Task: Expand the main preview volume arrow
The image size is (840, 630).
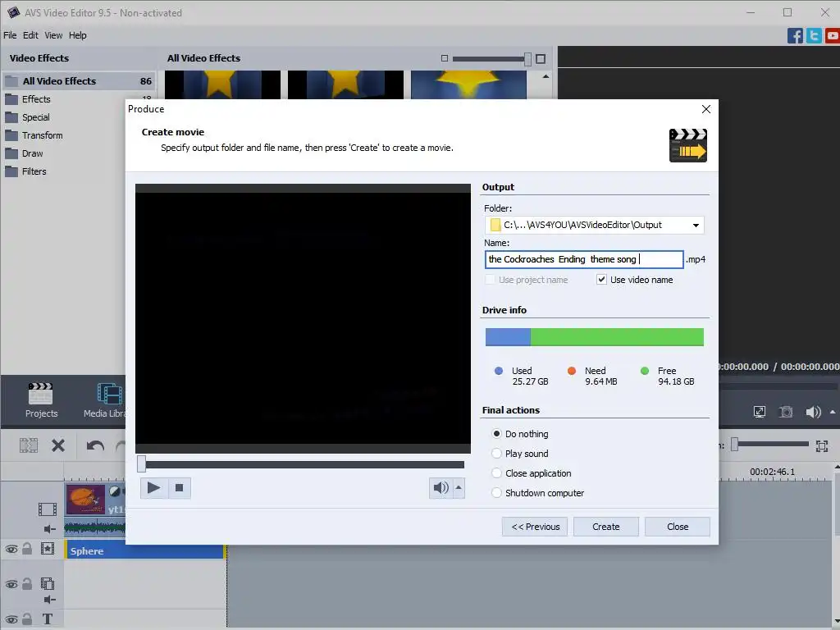Action: 833,412
